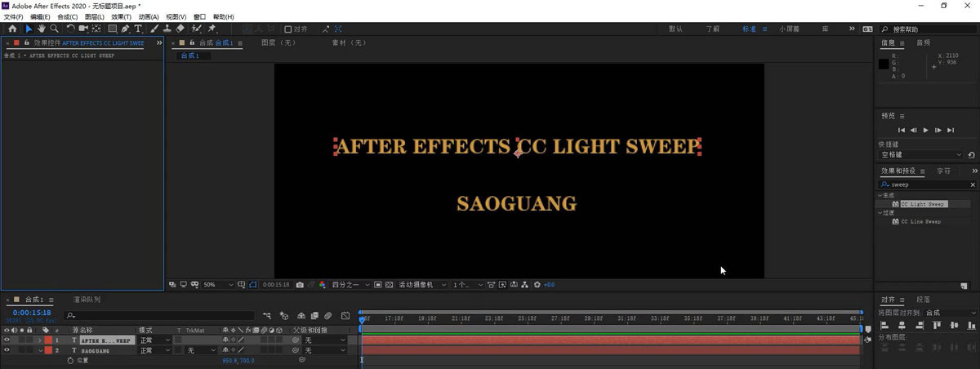The image size is (980, 369).
Task: Hide the AFTER E...WEEP layer eye toggle
Action: pos(7,340)
